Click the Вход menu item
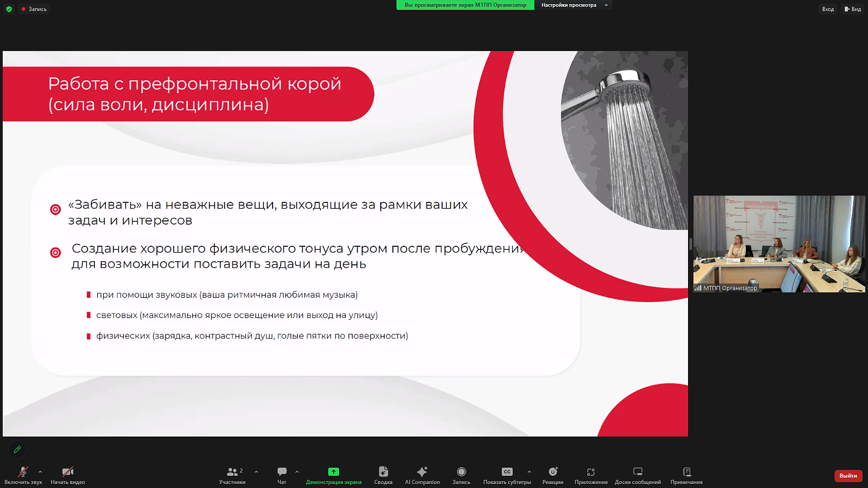 click(x=827, y=9)
